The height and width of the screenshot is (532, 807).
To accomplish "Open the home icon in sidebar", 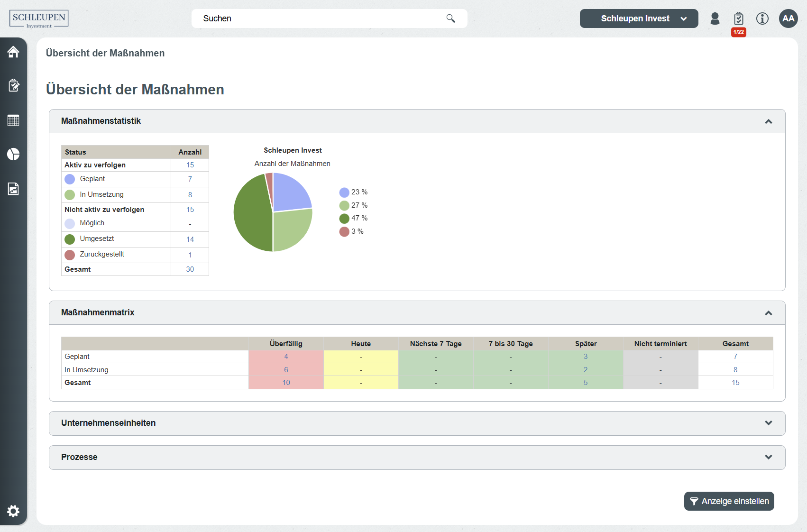I will click(13, 52).
